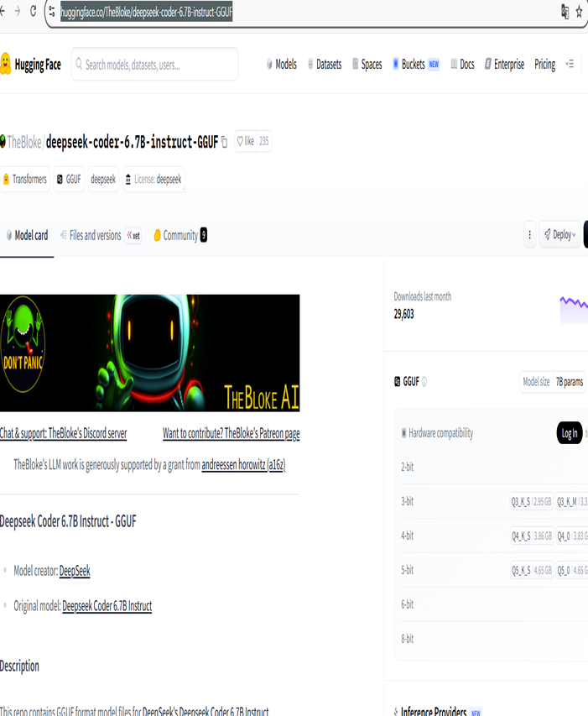Open TheBloke's Patreon page link
588x716 pixels.
click(x=232, y=433)
